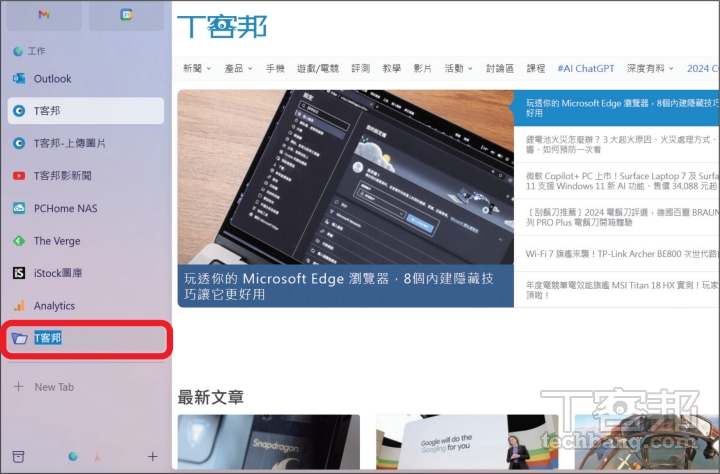Switch to the pink tower space icon

coord(97,457)
